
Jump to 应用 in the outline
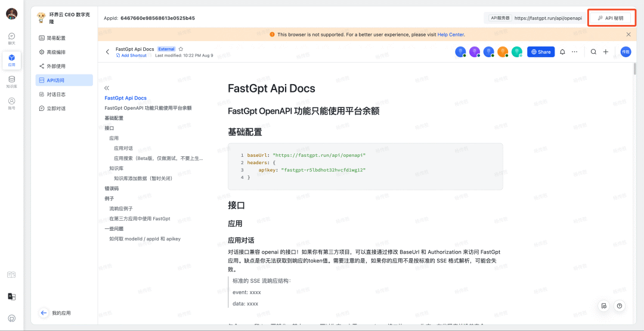pos(114,138)
